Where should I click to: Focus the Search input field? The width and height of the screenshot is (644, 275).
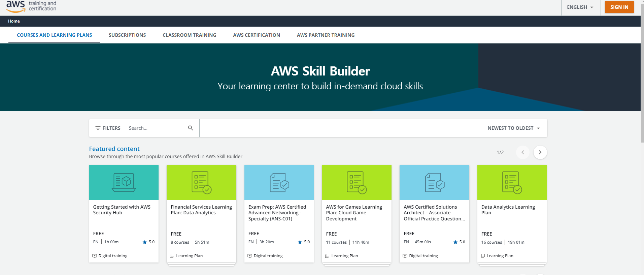coord(156,128)
